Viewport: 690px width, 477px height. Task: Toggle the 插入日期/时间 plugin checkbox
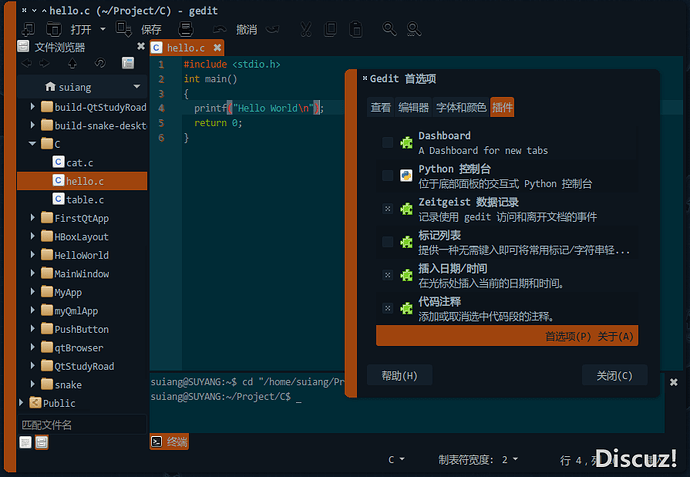click(387, 275)
